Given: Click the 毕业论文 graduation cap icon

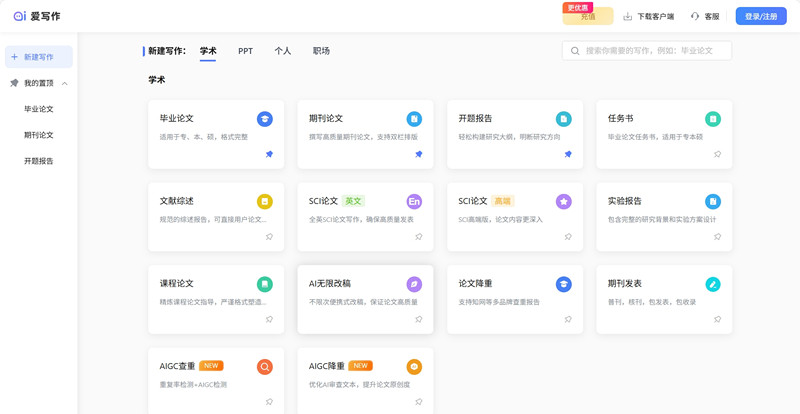Looking at the screenshot, I should (265, 119).
